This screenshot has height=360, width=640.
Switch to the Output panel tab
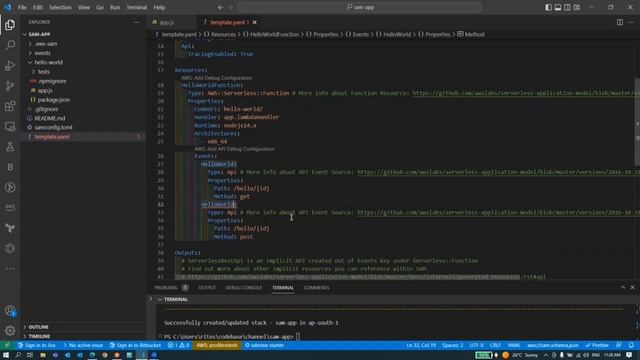[x=207, y=288]
